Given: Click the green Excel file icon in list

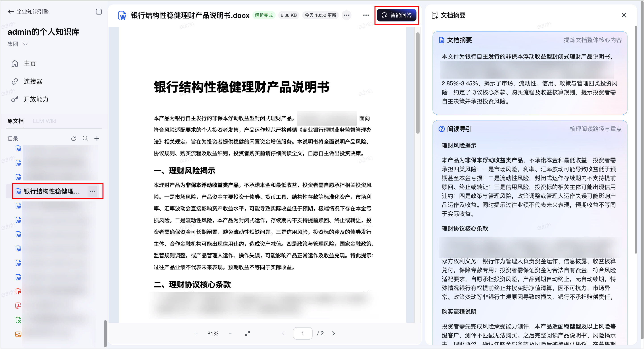Looking at the screenshot, I should click(x=18, y=320).
